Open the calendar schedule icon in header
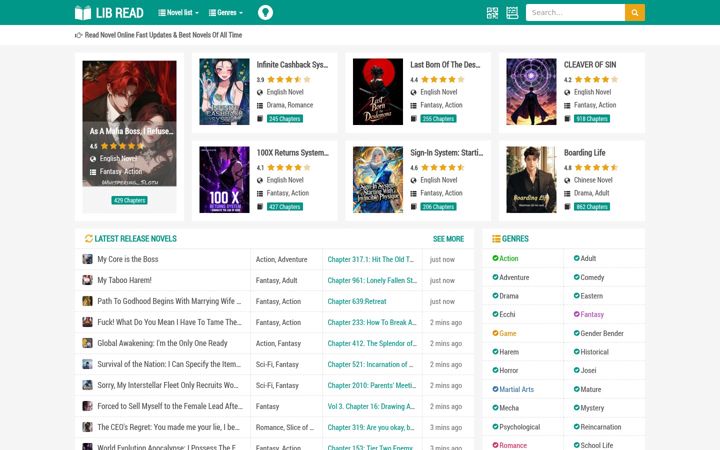Viewport: 720px width, 450px height. click(512, 13)
